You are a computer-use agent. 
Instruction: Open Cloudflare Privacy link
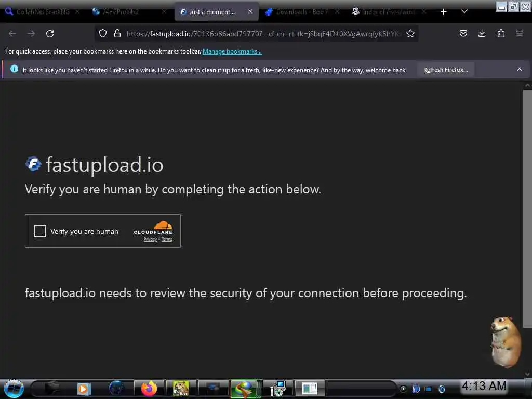point(150,239)
